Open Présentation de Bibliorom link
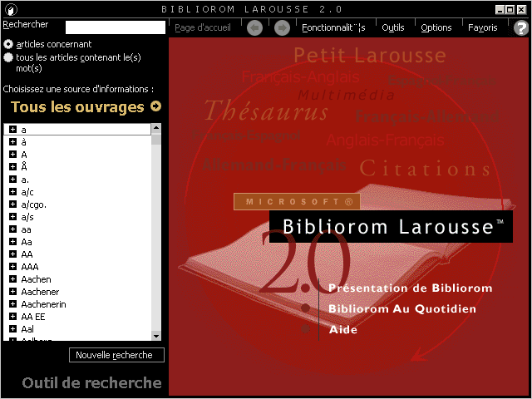This screenshot has height=399, width=532. tap(410, 288)
